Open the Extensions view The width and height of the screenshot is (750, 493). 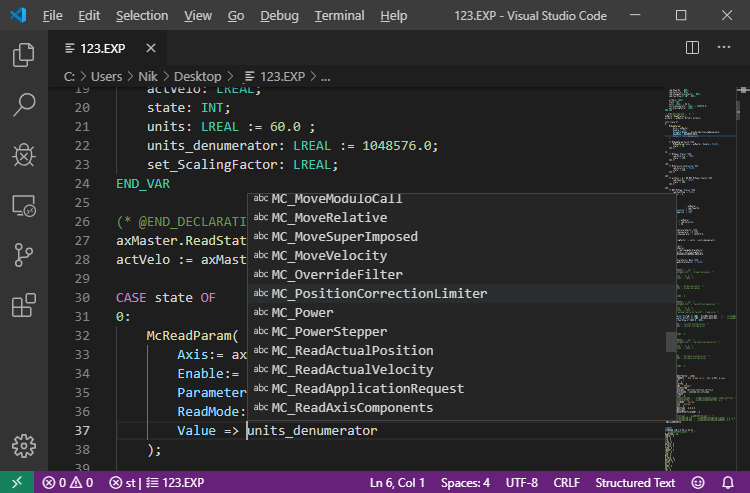(x=24, y=305)
